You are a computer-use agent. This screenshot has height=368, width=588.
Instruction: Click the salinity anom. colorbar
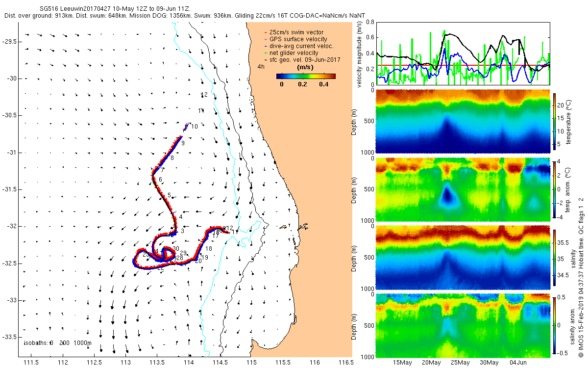(x=554, y=325)
